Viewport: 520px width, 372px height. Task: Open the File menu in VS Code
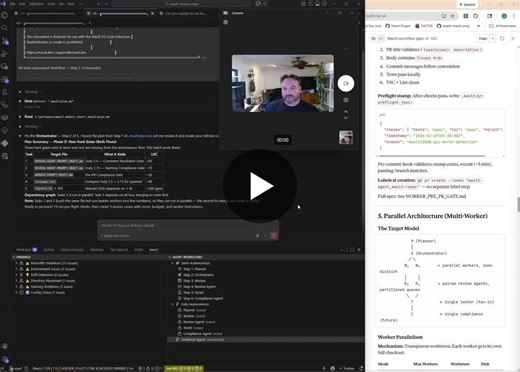pyautogui.click(x=13, y=4)
